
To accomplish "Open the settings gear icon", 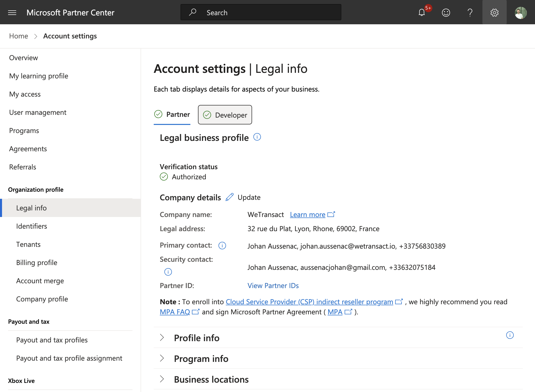I will (x=494, y=12).
